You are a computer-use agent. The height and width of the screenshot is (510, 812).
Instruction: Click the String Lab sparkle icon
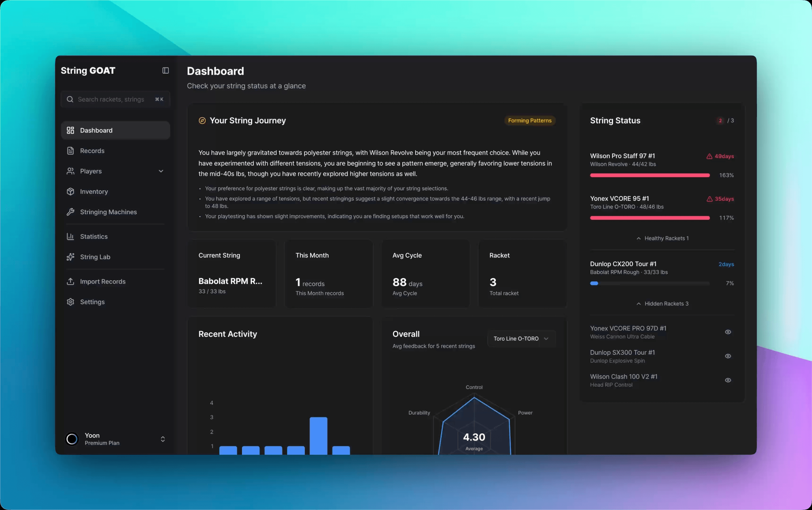pyautogui.click(x=70, y=257)
